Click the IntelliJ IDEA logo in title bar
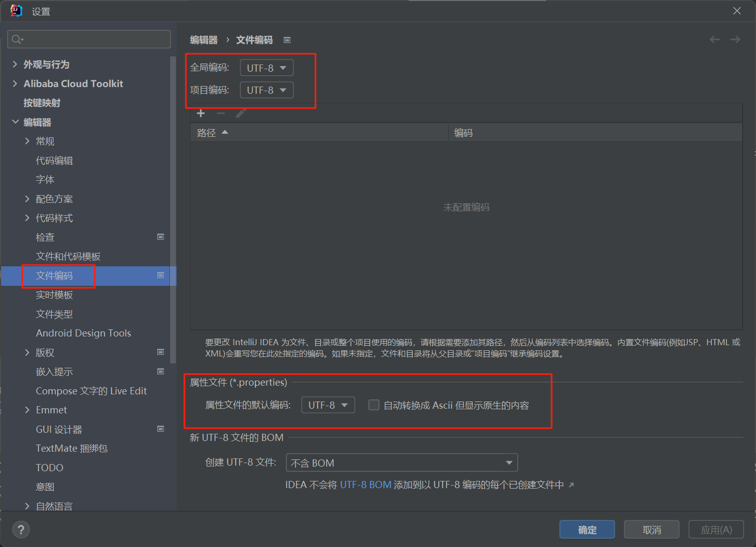756x547 pixels. click(x=16, y=11)
